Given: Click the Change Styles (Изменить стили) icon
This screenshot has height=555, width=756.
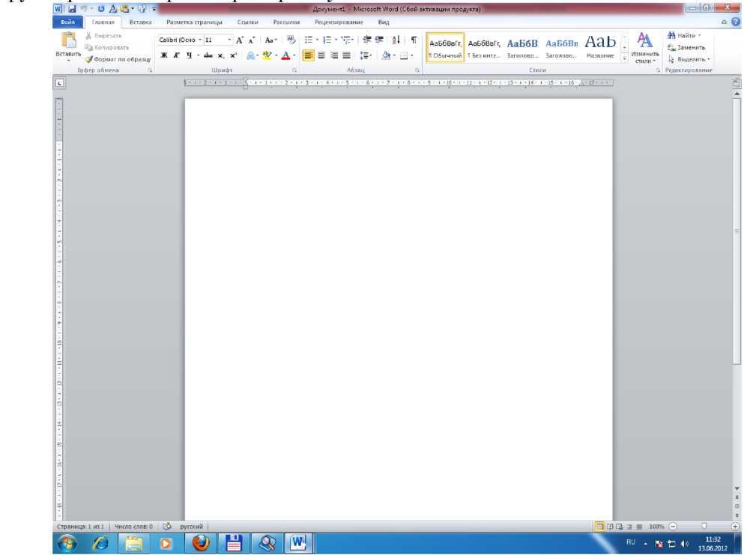Looking at the screenshot, I should [644, 47].
